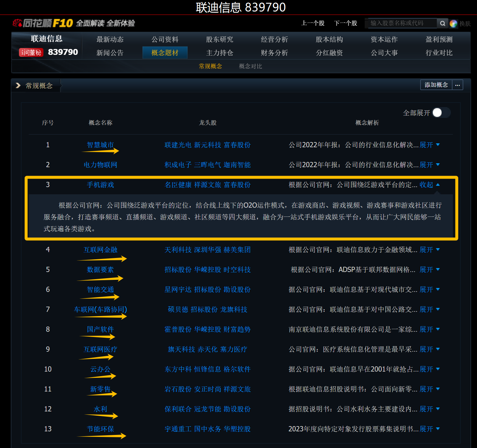This screenshot has width=477, height=448.
Task: Switch to 概念对比 sub-tab
Action: (x=251, y=66)
